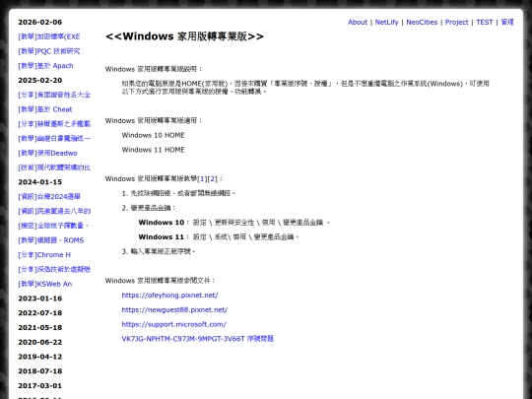Collapse the 2026-02-06 date group

coord(40,22)
